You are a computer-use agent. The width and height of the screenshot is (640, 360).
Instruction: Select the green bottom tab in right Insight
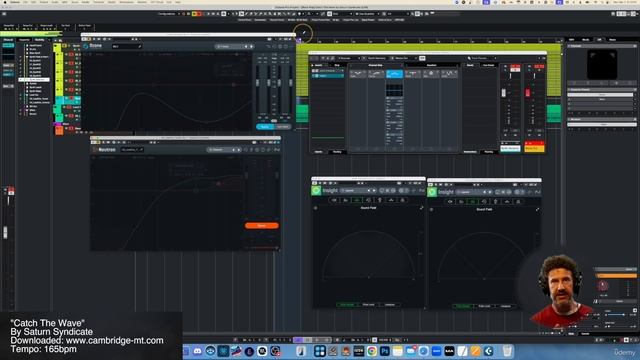tap(463, 306)
